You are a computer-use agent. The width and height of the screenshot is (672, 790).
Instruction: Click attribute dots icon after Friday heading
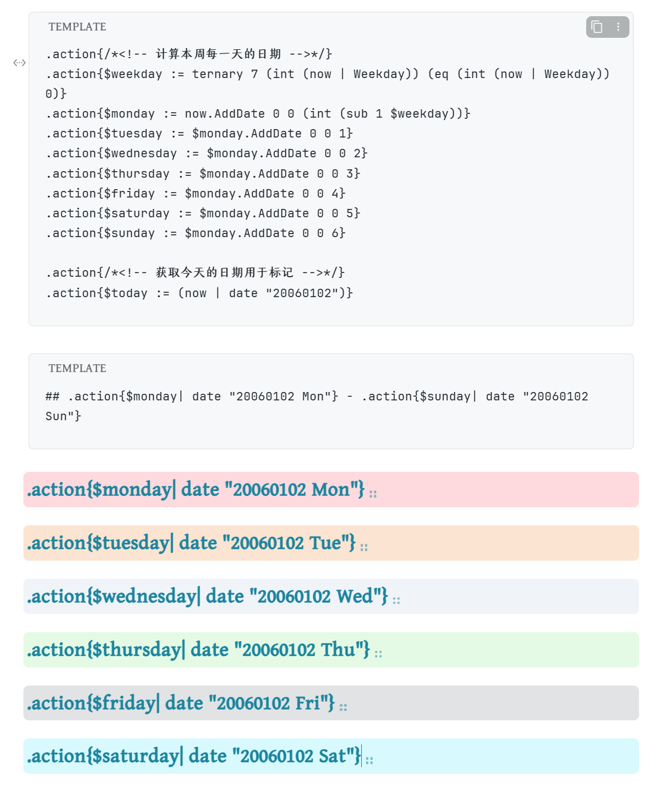click(x=343, y=707)
